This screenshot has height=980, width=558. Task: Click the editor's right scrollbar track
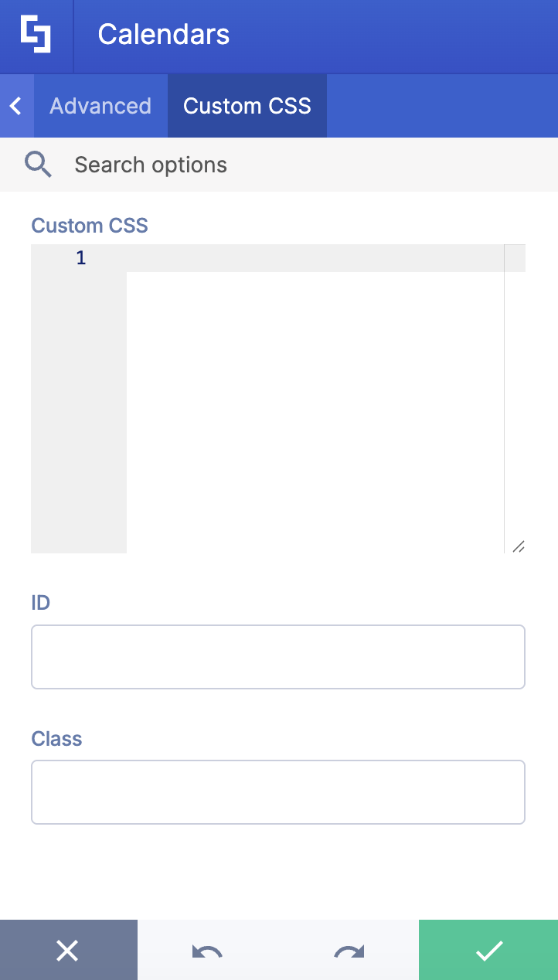pos(514,386)
